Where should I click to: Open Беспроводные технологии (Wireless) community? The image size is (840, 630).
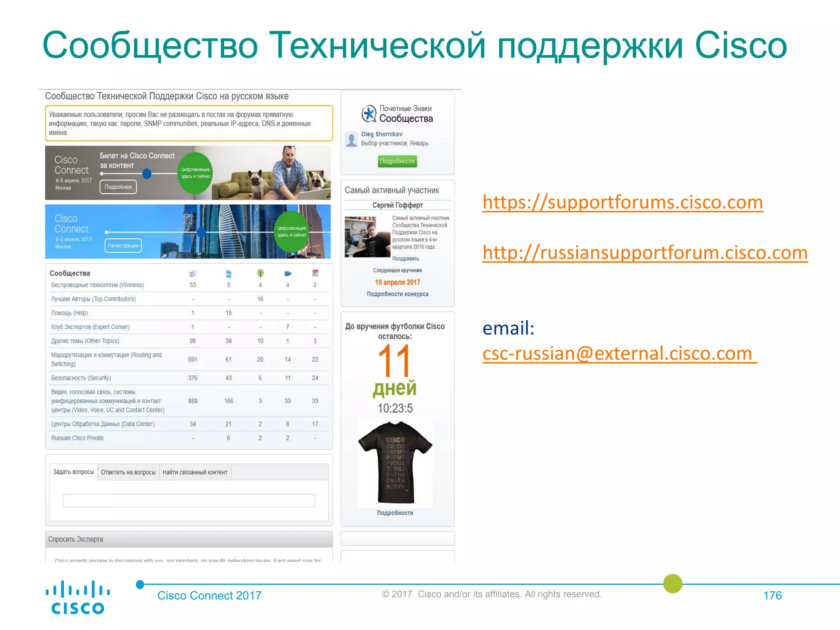[x=97, y=285]
